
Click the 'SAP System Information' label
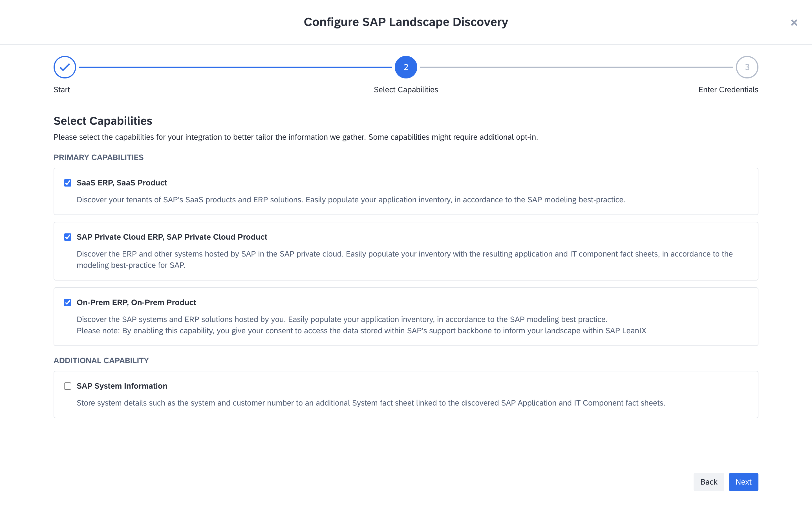point(122,386)
